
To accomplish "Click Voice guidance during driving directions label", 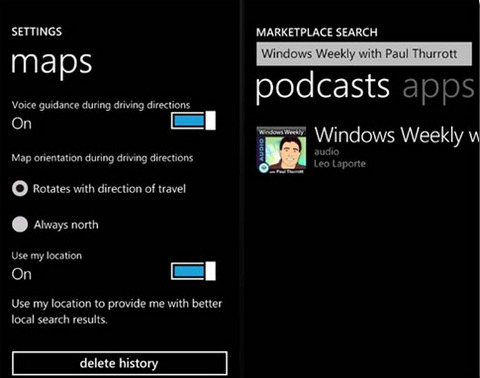I will [101, 105].
